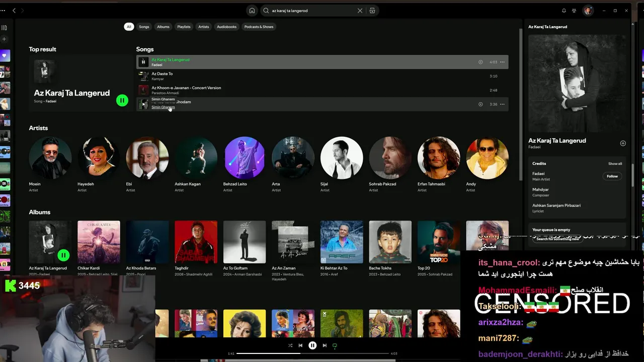Open the Simin Ghanem artist link

[x=163, y=107]
